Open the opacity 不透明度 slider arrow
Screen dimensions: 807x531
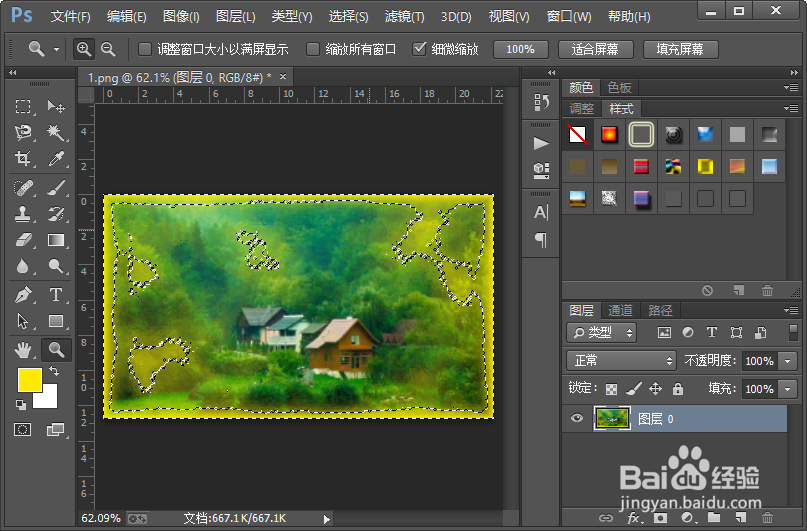tap(787, 361)
